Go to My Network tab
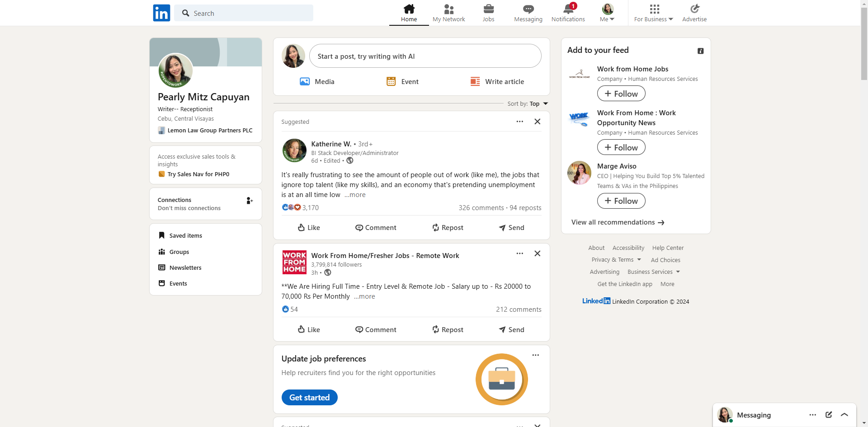This screenshot has width=868, height=427. (x=448, y=13)
